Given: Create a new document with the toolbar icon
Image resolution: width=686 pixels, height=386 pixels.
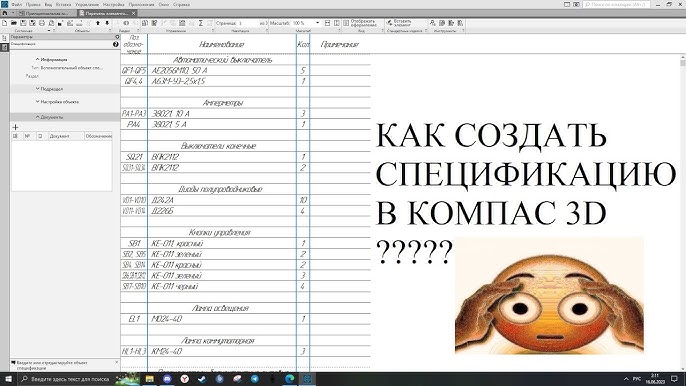Looking at the screenshot, I should pyautogui.click(x=5, y=23).
